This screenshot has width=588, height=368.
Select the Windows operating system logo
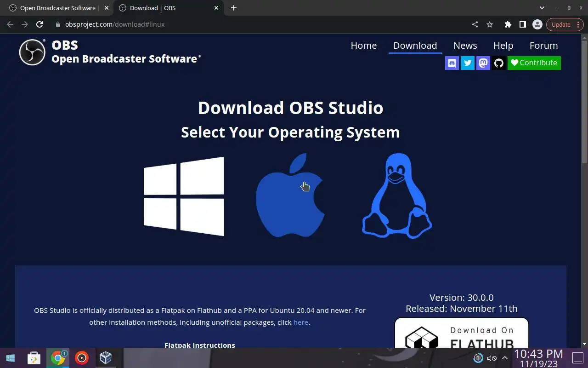(184, 196)
